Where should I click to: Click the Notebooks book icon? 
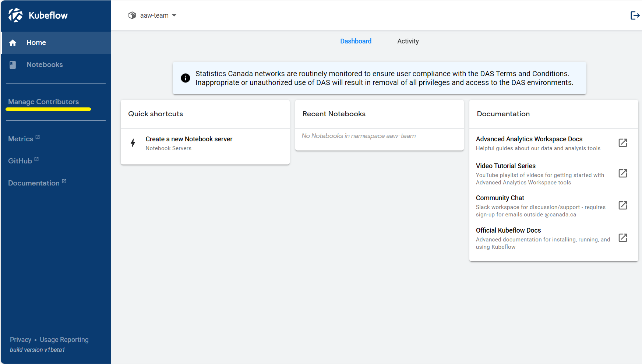coord(13,65)
